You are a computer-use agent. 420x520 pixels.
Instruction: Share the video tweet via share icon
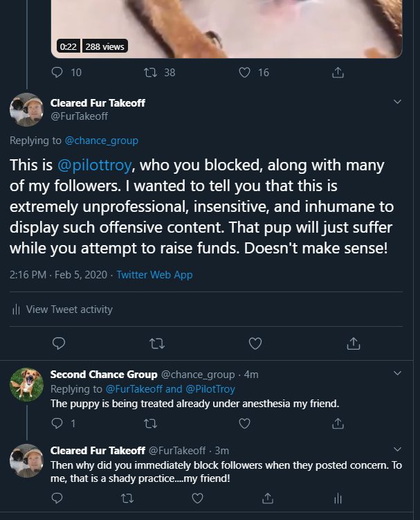(x=338, y=72)
